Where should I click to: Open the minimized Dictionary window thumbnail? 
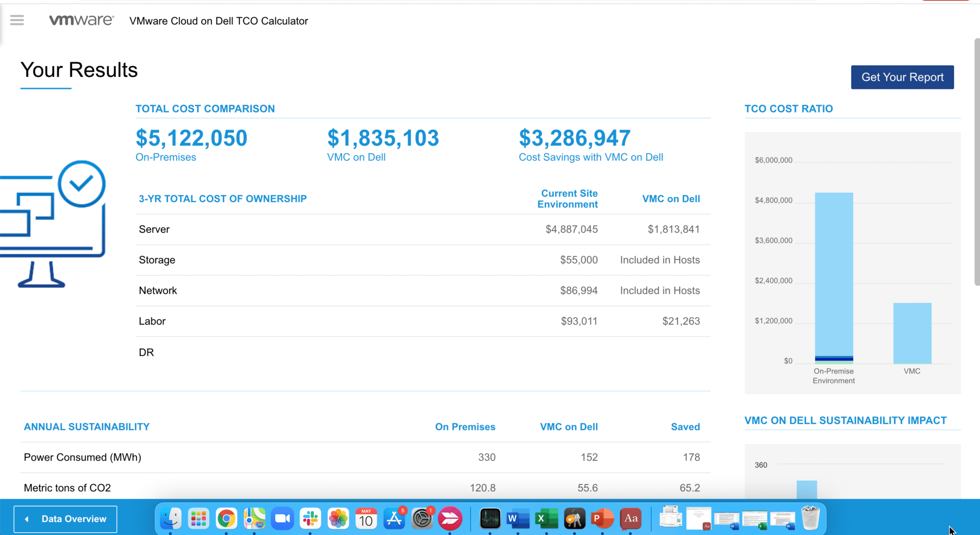(x=699, y=518)
